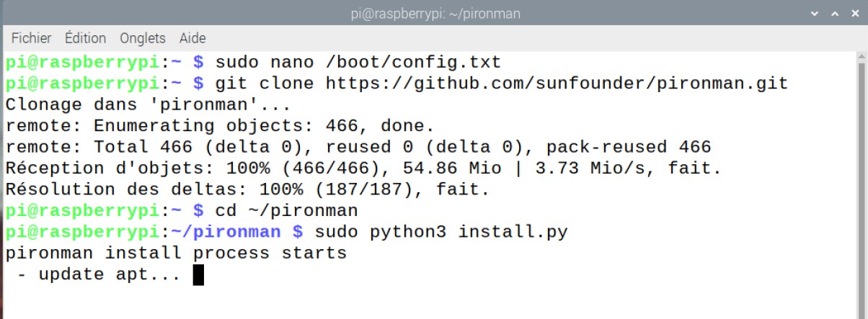This screenshot has height=319, width=868.
Task: Click the block cursor after update apt
Action: (199, 275)
